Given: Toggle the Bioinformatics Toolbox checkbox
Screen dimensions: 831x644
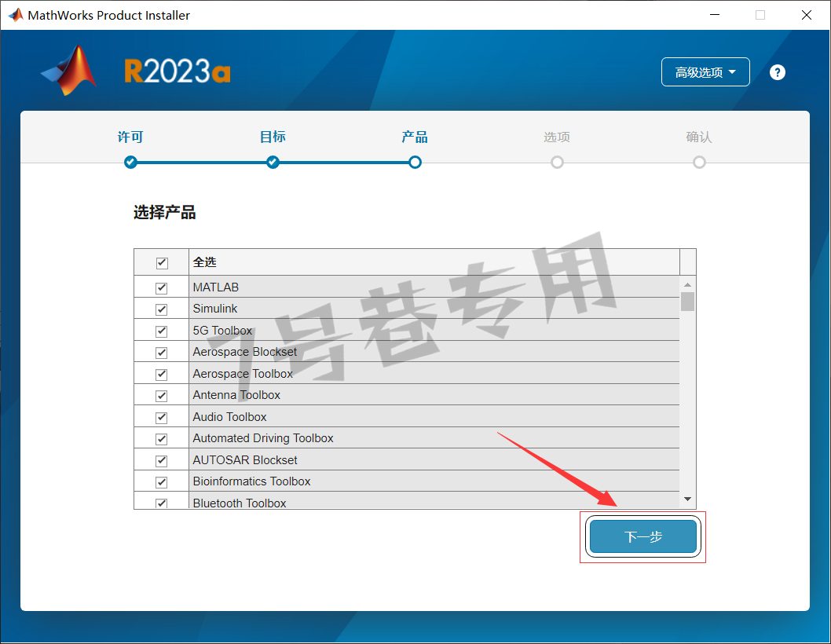Looking at the screenshot, I should click(x=162, y=482).
